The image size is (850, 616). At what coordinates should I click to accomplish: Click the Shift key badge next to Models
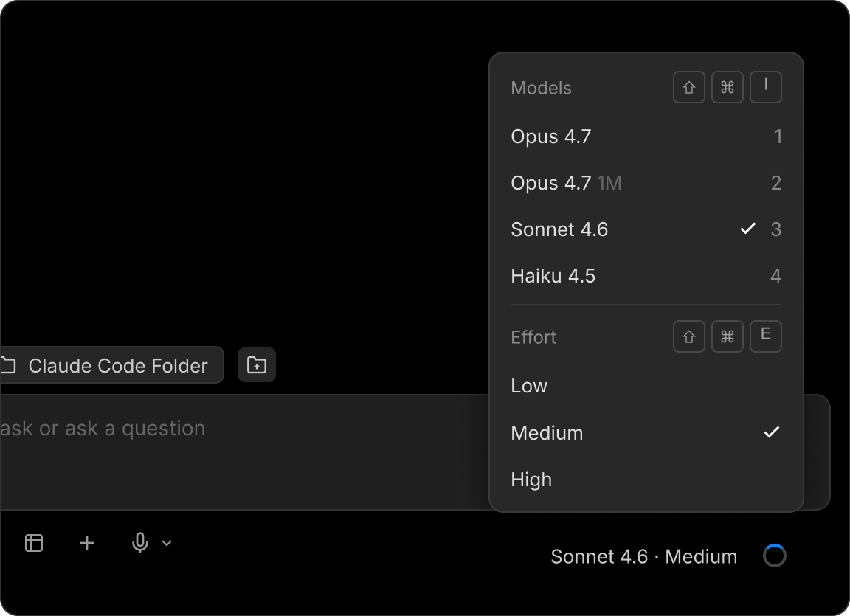[688, 86]
